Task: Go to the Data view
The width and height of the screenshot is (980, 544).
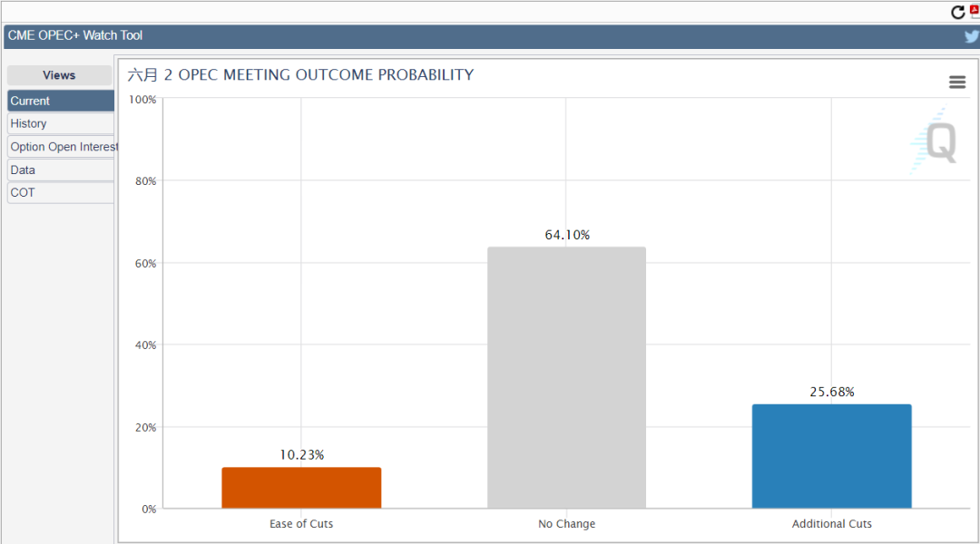Action: point(61,170)
